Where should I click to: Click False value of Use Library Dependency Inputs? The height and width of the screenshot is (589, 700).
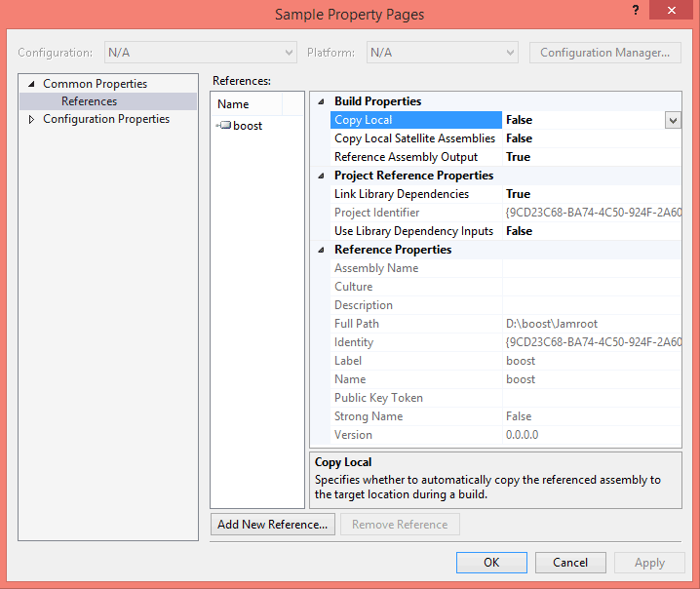pos(519,231)
